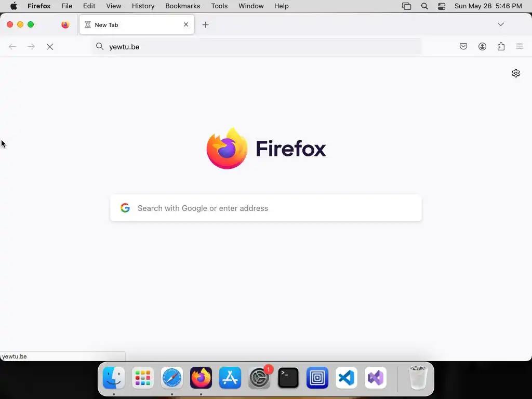Save page to Pocket

coord(463,46)
